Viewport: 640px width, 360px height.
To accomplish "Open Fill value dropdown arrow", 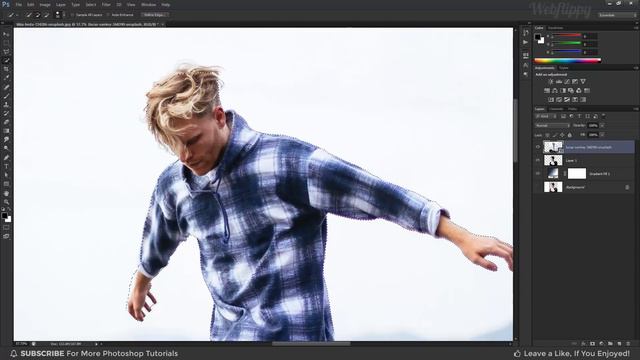I will 602,135.
